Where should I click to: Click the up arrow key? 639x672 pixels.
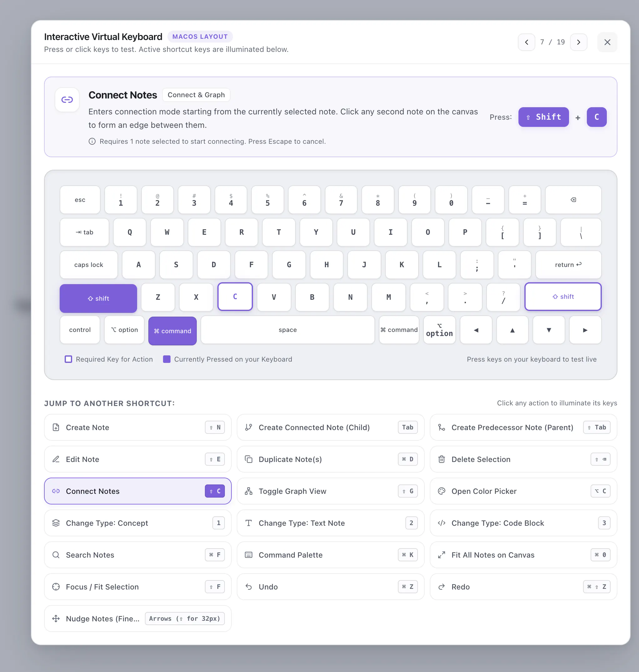(x=512, y=330)
